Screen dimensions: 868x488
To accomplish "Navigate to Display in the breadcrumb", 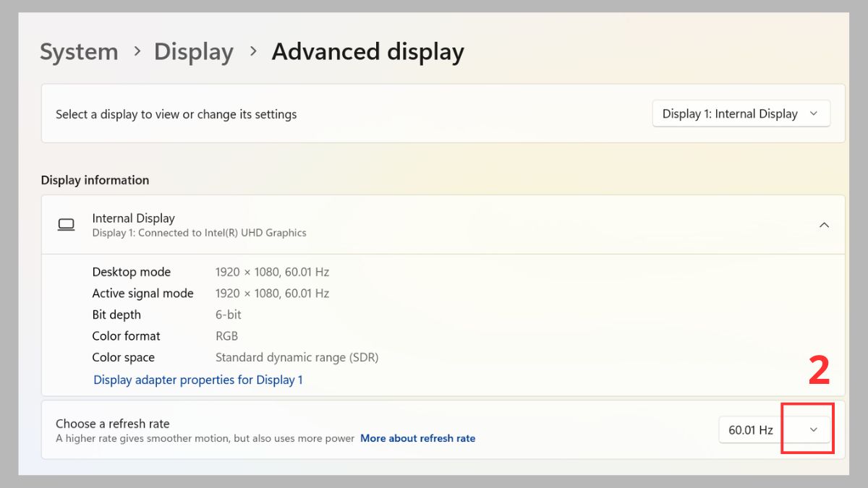I will click(x=193, y=52).
